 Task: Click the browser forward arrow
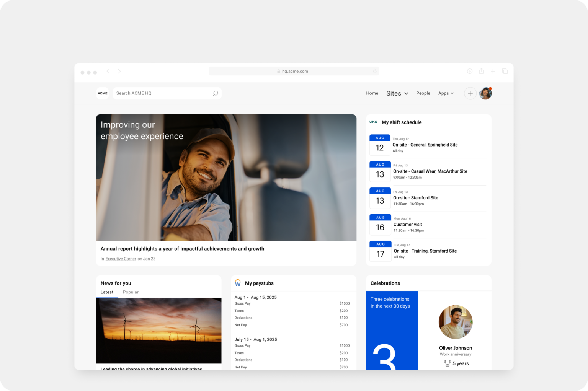point(119,72)
